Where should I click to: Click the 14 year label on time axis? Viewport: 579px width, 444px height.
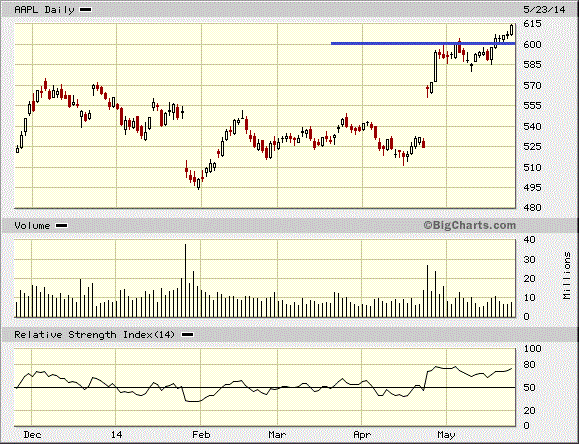(116, 435)
